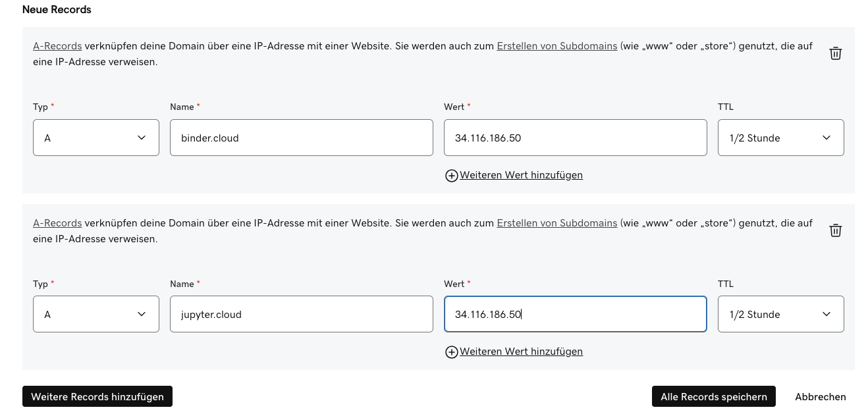Follow 'Erstellen von Subdomains' link in first record
The width and height of the screenshot is (868, 420).
tap(556, 47)
